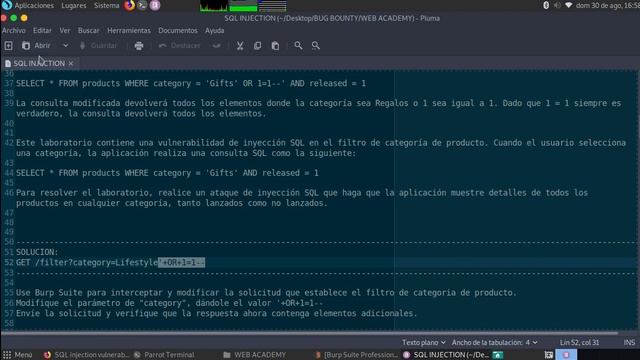This screenshot has height=360, width=640.
Task: Launch Firefox from the top panel
Action: click(x=129, y=5)
